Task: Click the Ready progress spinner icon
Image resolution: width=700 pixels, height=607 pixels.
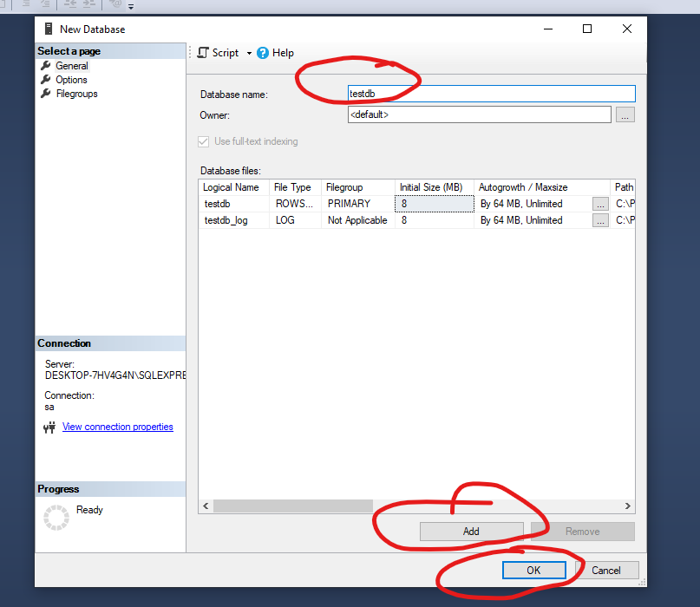Action: [56, 517]
